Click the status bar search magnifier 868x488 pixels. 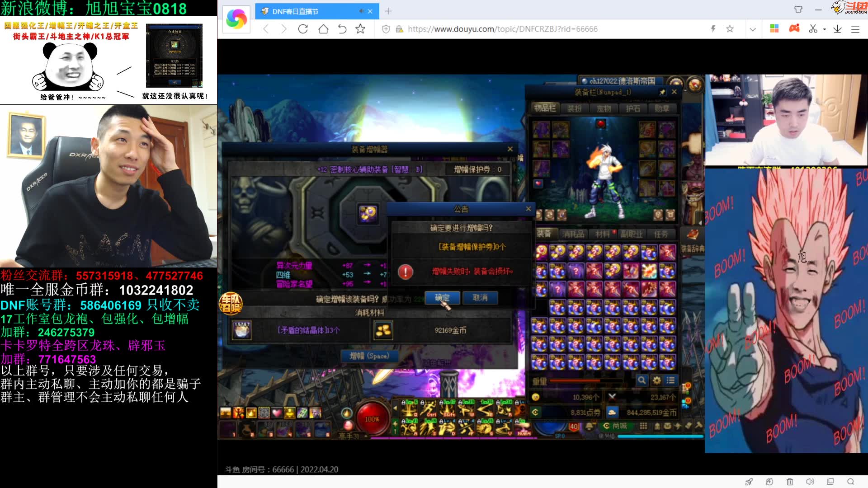point(851,482)
